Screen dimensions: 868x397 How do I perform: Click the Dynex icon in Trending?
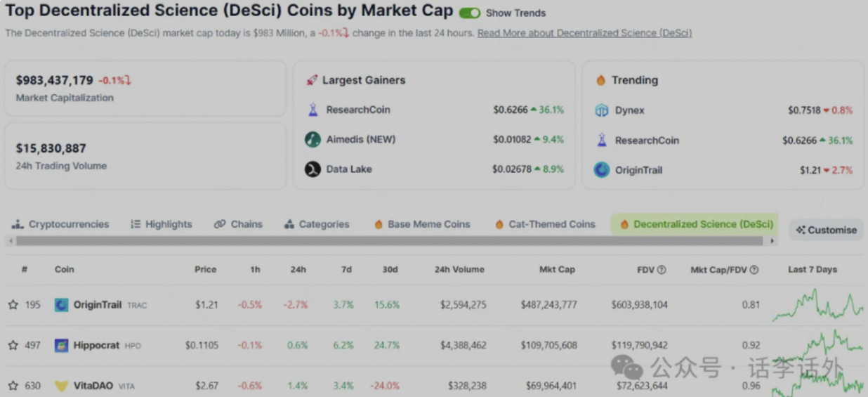click(602, 110)
